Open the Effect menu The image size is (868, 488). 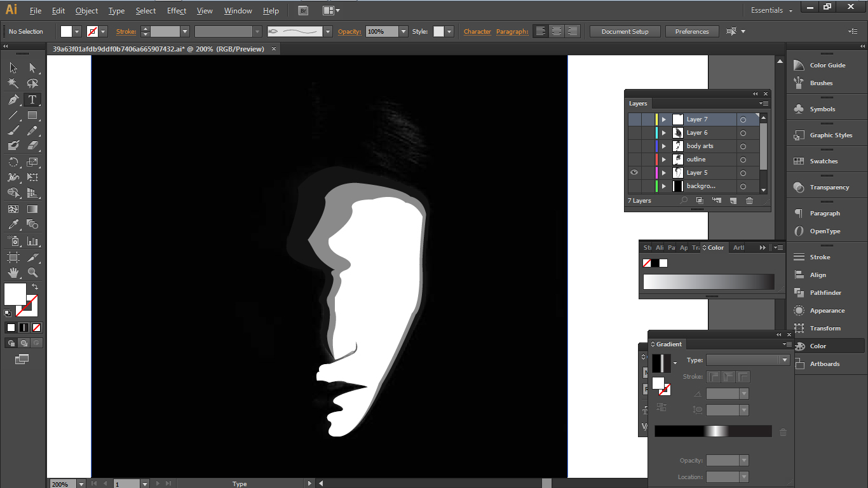click(x=177, y=11)
